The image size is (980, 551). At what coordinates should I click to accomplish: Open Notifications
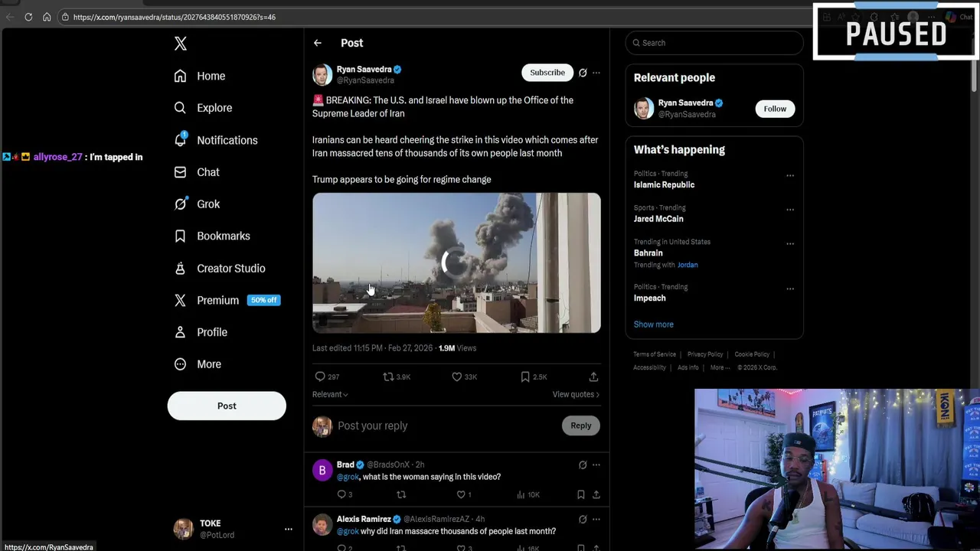click(x=216, y=140)
